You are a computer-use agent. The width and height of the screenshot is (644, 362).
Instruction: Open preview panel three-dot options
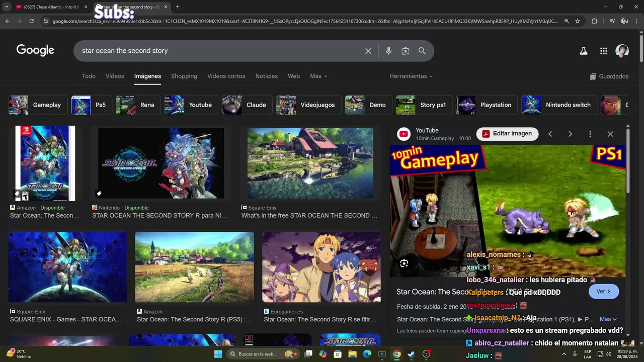[590, 134]
